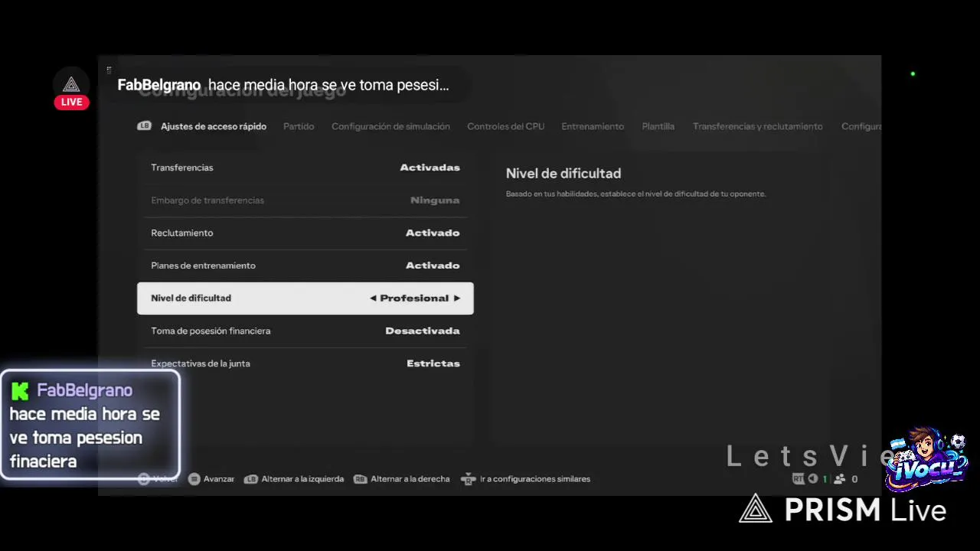Image resolution: width=980 pixels, height=551 pixels.
Task: Select the Embargo de transferencias row
Action: tap(305, 201)
